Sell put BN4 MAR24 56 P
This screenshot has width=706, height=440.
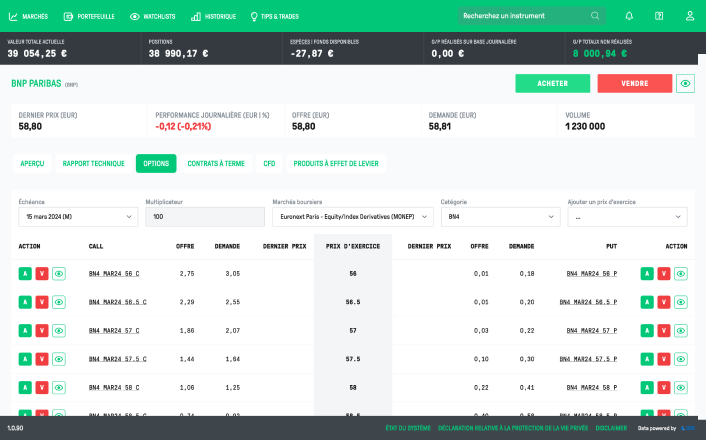point(664,273)
